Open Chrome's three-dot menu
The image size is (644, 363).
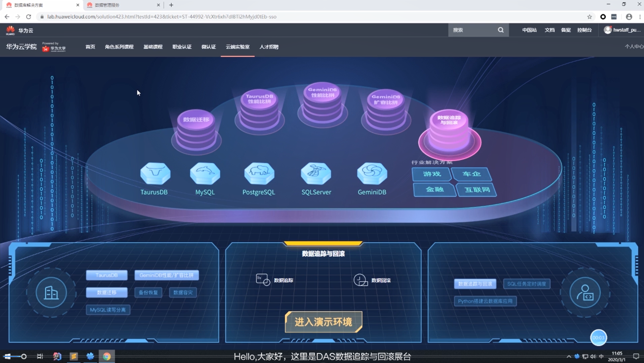640,17
